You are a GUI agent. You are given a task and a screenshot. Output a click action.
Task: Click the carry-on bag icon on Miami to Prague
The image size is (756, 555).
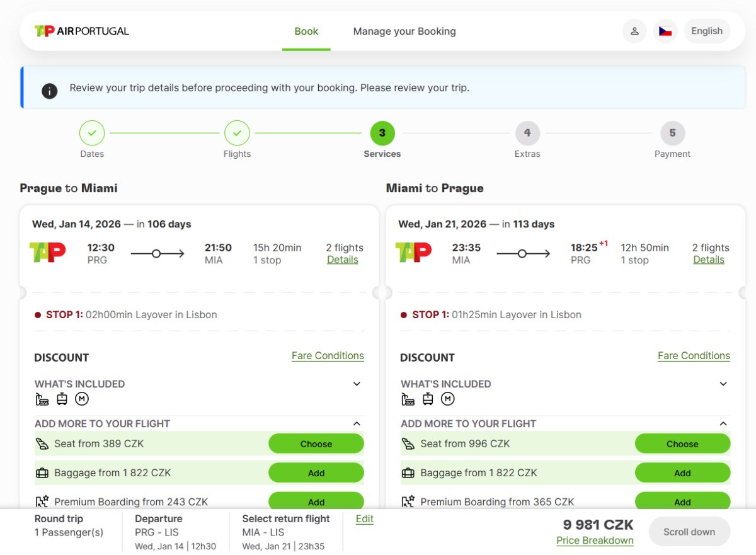[x=428, y=399]
